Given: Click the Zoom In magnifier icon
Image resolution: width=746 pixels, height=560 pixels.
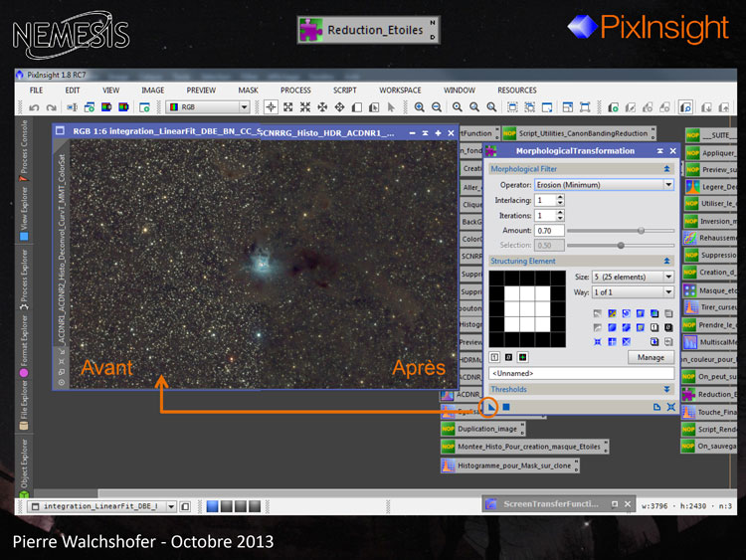Looking at the screenshot, I should click(x=419, y=107).
